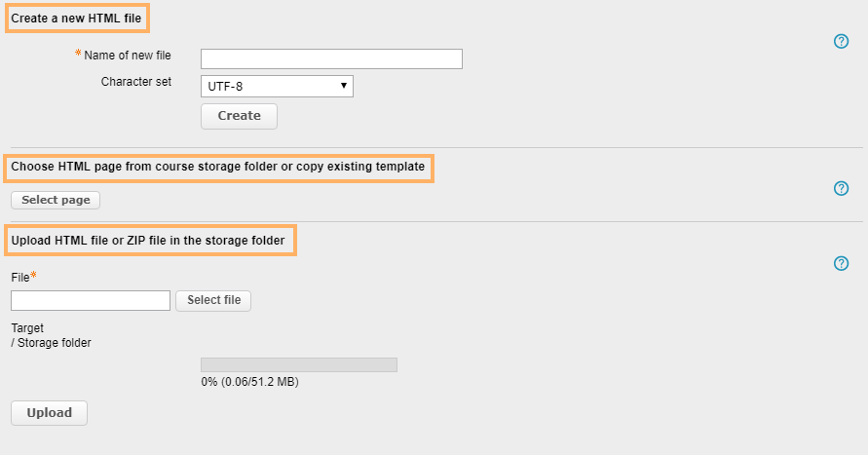868x455 pixels.
Task: Click the 'Upload HTML file or ZIP file' heading
Action: pyautogui.click(x=148, y=240)
